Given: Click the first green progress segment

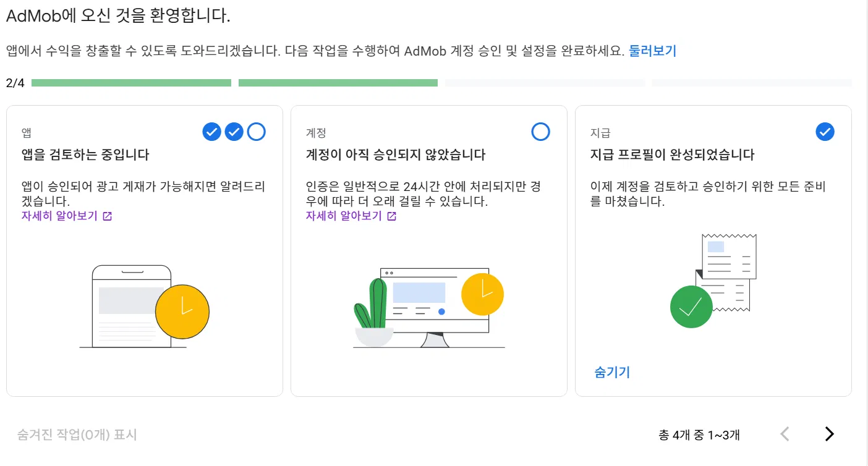Looking at the screenshot, I should point(131,83).
